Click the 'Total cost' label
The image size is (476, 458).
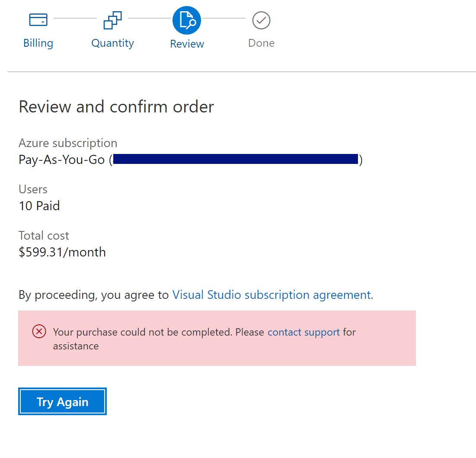point(44,236)
